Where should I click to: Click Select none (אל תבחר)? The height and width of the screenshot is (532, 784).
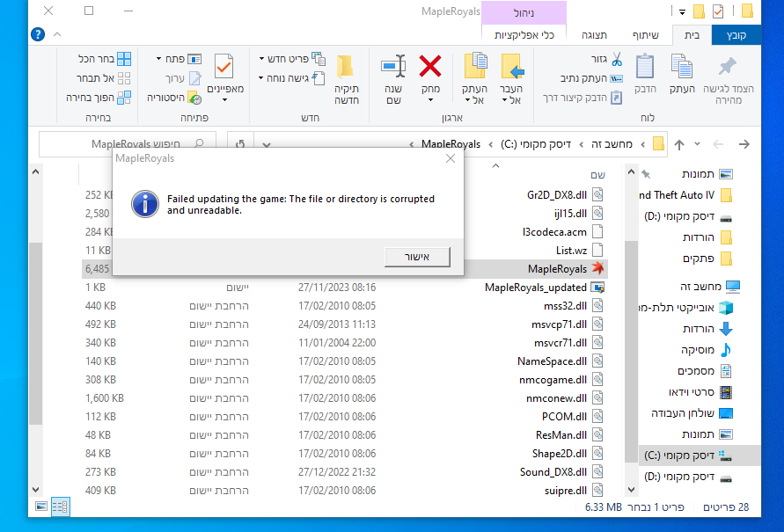click(104, 78)
